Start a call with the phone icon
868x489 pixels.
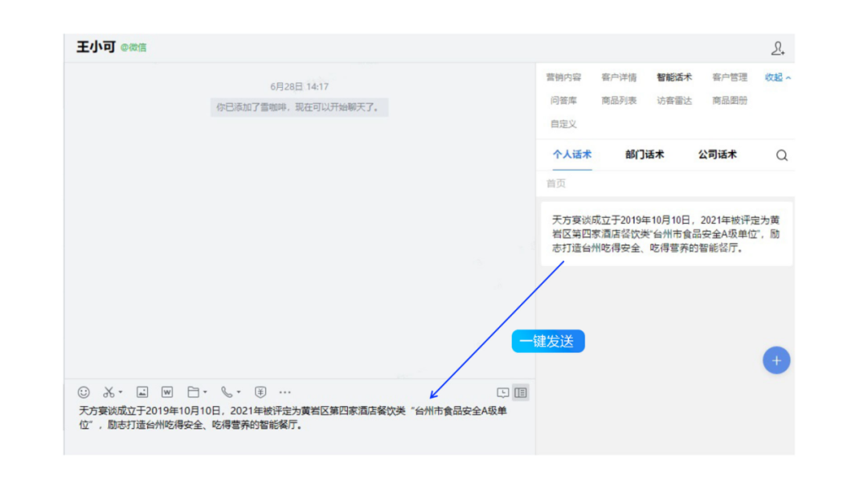point(227,392)
